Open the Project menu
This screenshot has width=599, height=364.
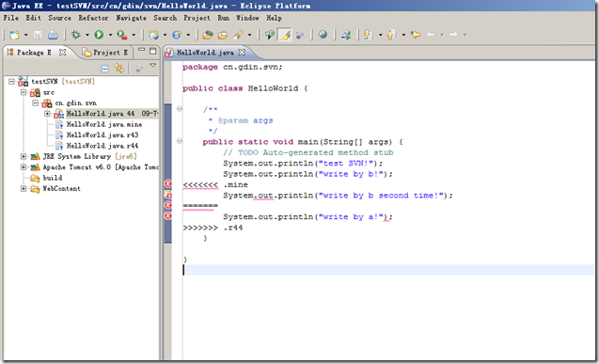(x=197, y=18)
